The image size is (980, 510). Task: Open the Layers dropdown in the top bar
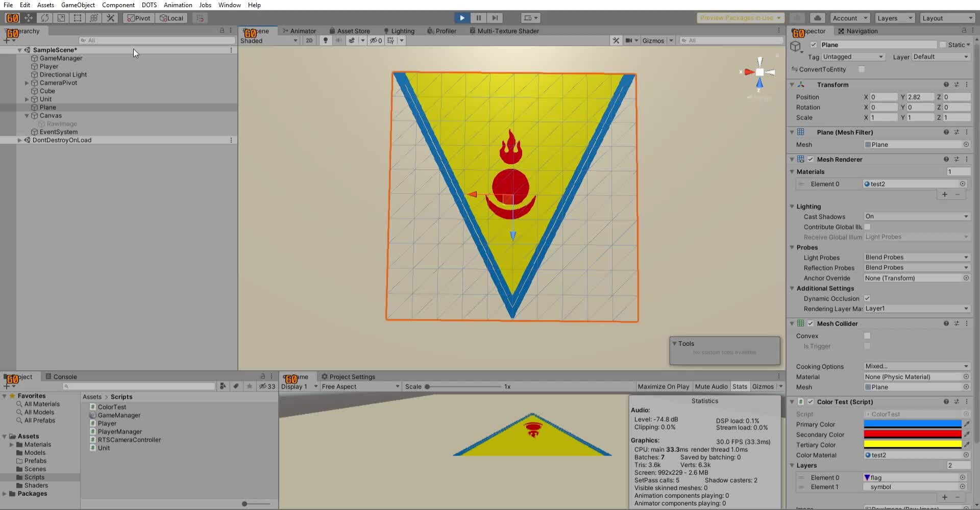coord(894,18)
